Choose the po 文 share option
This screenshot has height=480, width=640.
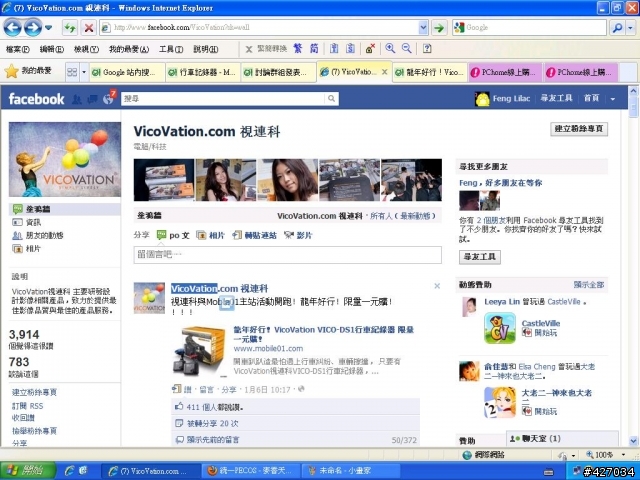(x=173, y=235)
